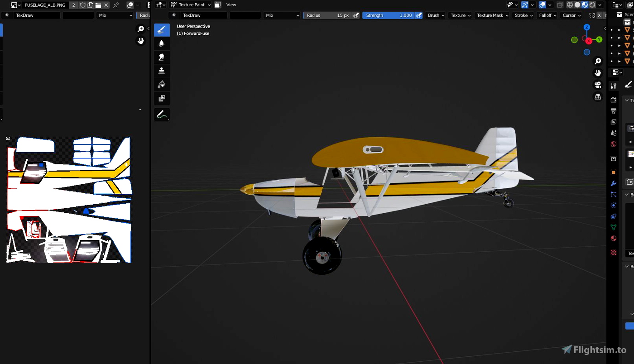634x364 pixels.
Task: Open the Texture Paint mode selector
Action: [190, 5]
